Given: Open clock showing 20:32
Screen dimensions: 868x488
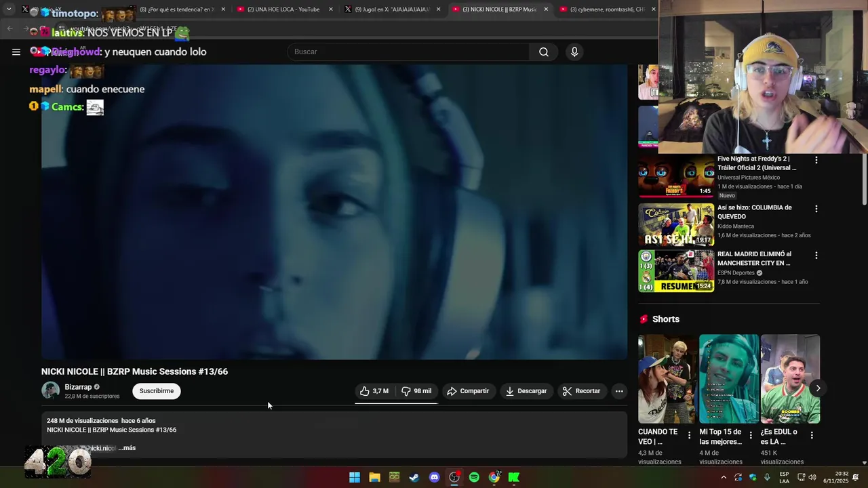Looking at the screenshot, I should pyautogui.click(x=837, y=478).
